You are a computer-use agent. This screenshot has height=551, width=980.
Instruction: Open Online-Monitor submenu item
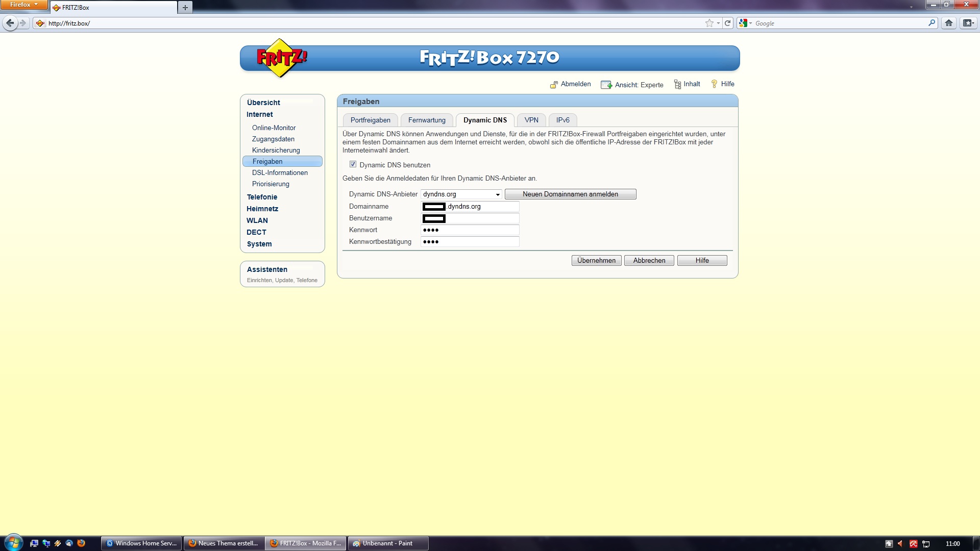[x=274, y=128]
